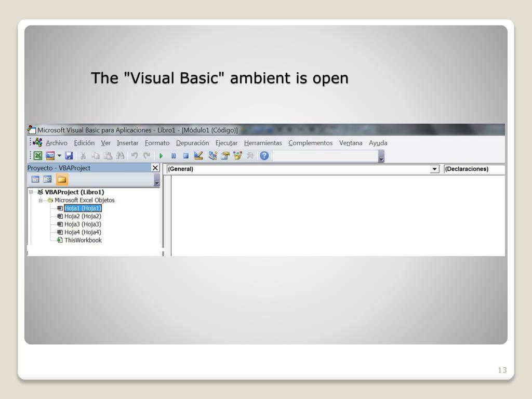Collapse the VBAProject (Libro1) tree node
This screenshot has width=532, height=399.
pos(31,192)
